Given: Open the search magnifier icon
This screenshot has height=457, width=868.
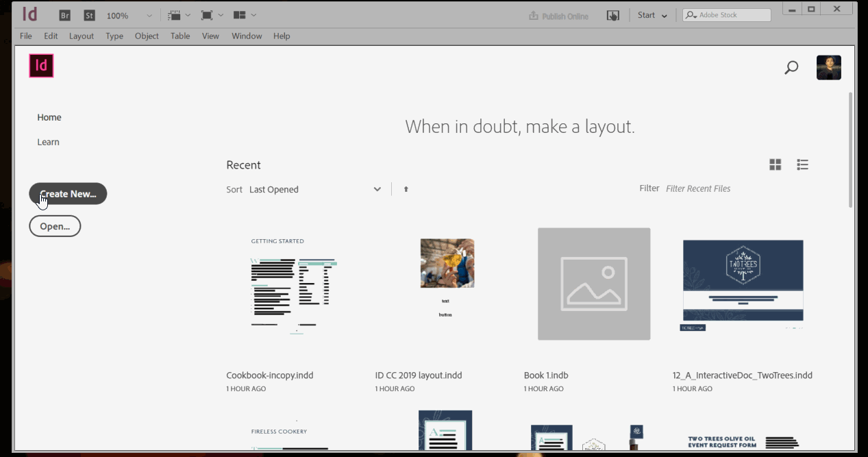Looking at the screenshot, I should pos(791,67).
